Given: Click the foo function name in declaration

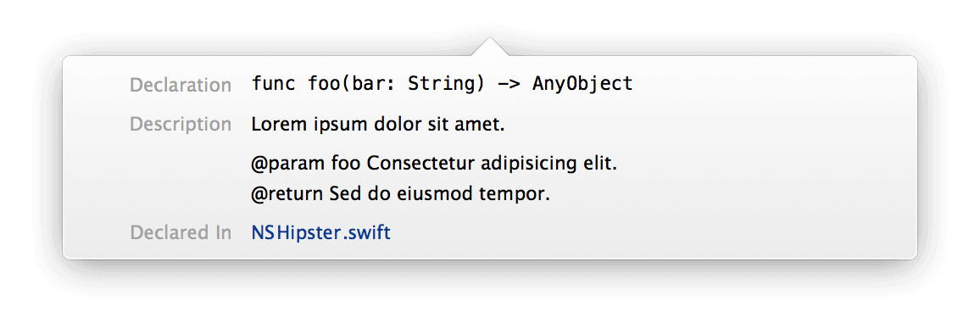Looking at the screenshot, I should pos(323,84).
